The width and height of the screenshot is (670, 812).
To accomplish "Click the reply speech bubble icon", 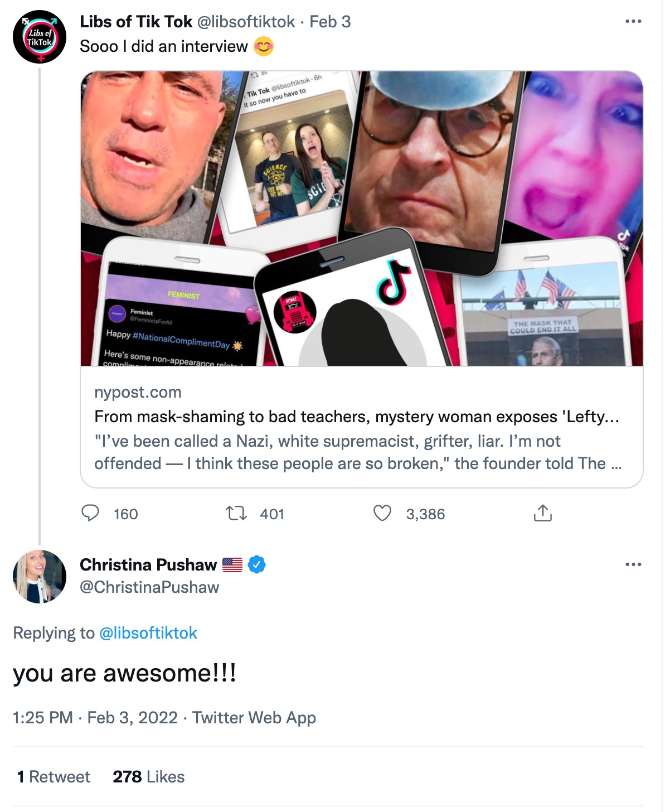I will 90,513.
